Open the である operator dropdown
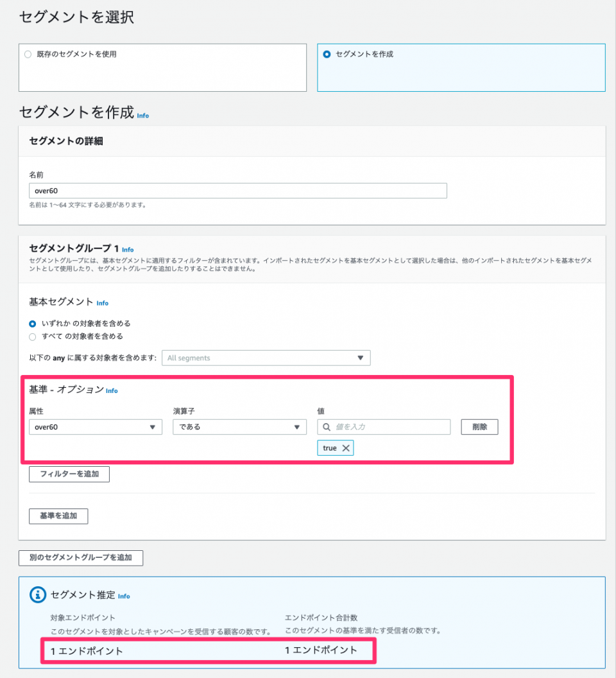 [239, 426]
